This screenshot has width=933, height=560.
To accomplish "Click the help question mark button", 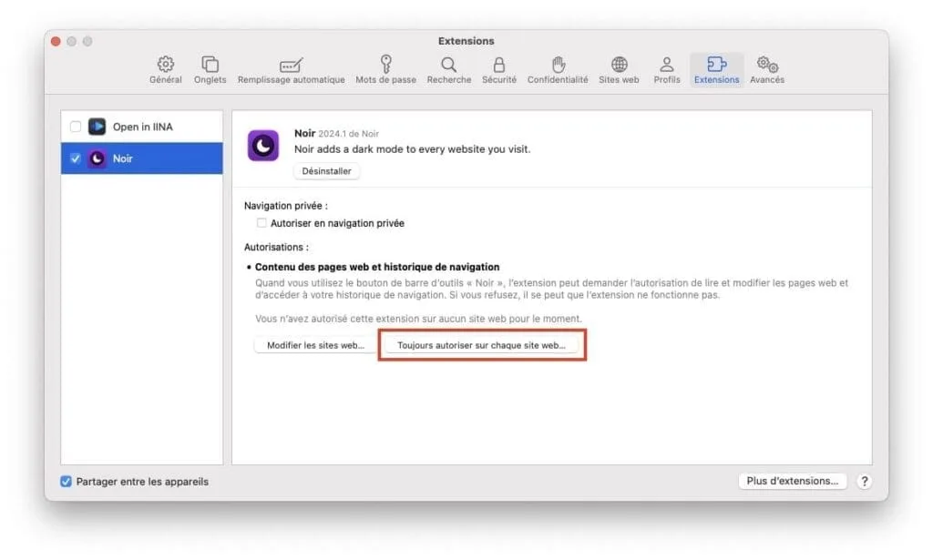I will (865, 482).
